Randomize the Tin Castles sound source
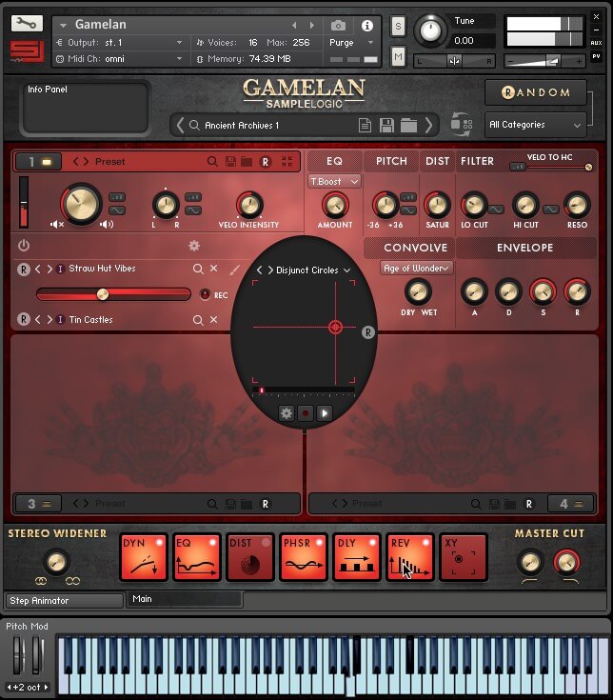 [x=23, y=320]
